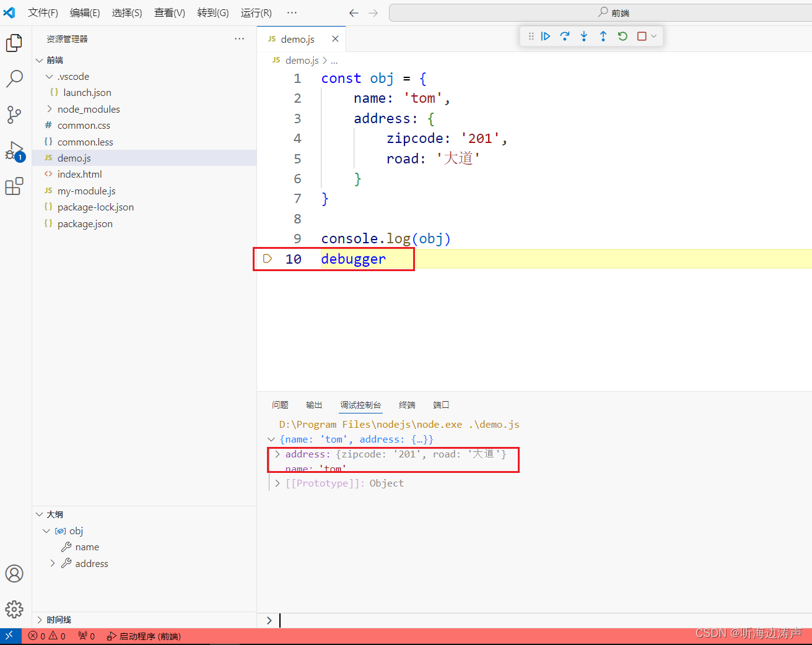812x645 pixels.
Task: Switch to the 调试控制台 panel tab
Action: (x=360, y=405)
